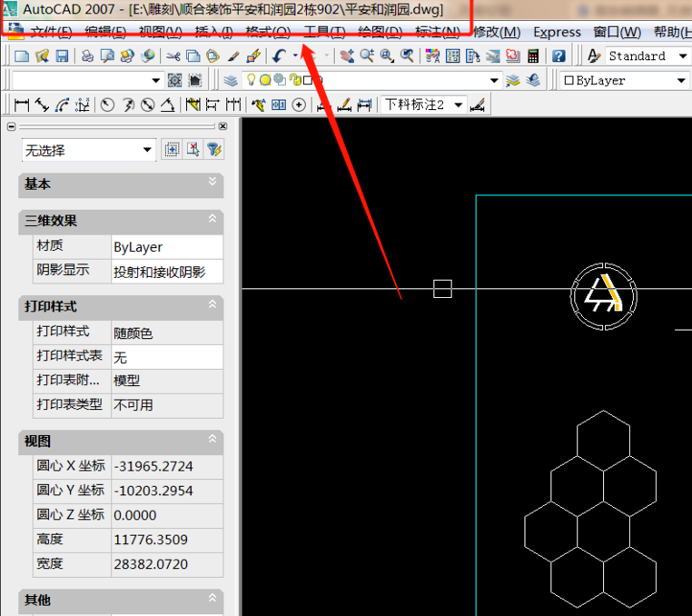692x616 pixels.
Task: Click the Undo arrow icon
Action: coord(280,56)
